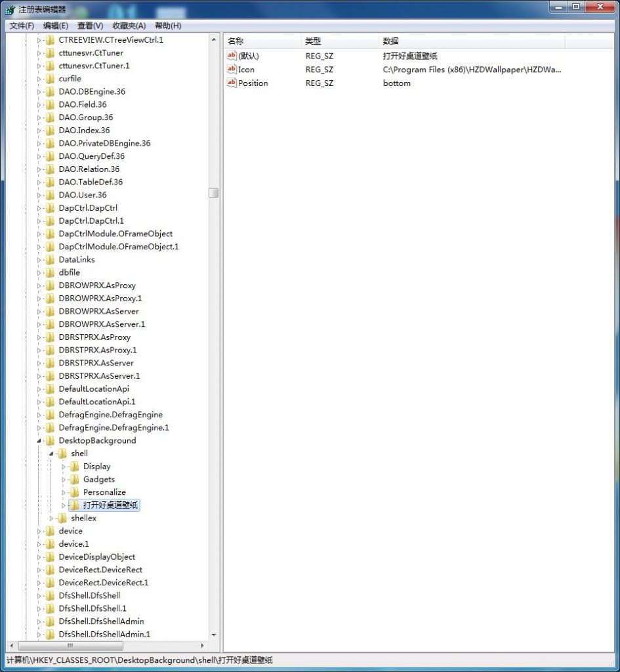Click the horizontal scrollbar thumb in tree

point(71,646)
